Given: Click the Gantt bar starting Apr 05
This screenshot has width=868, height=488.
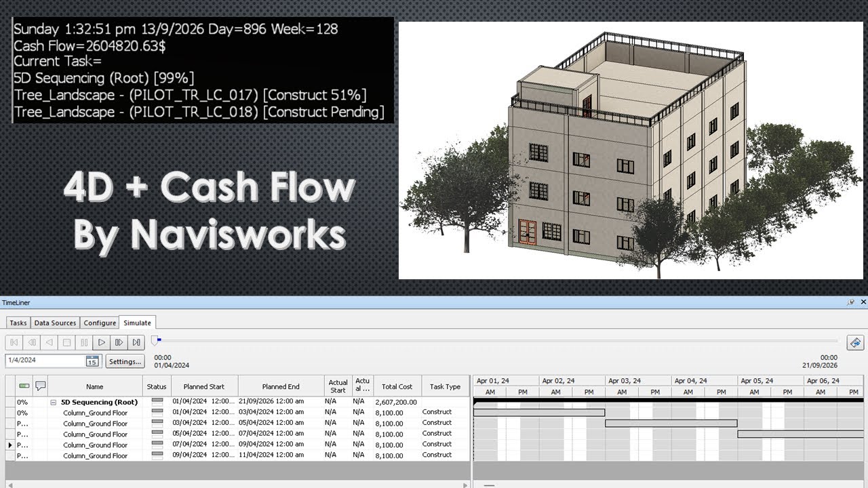Looking at the screenshot, I should (801, 434).
